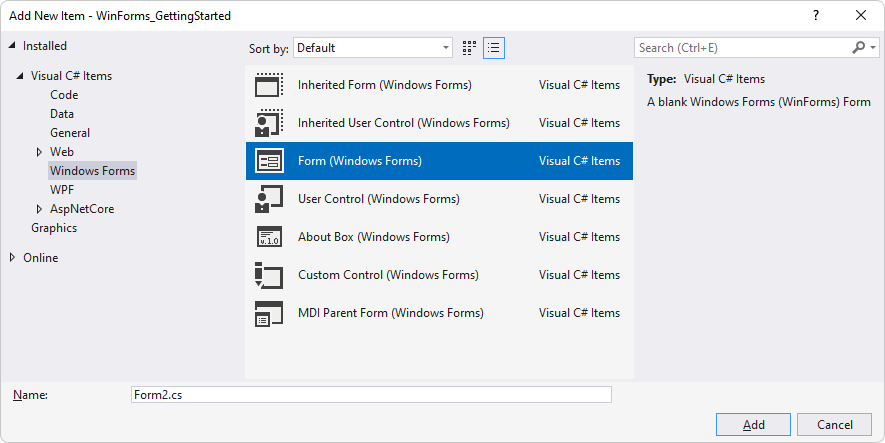The height and width of the screenshot is (443, 885).
Task: Click the Inherited User Control icon
Action: click(x=270, y=123)
